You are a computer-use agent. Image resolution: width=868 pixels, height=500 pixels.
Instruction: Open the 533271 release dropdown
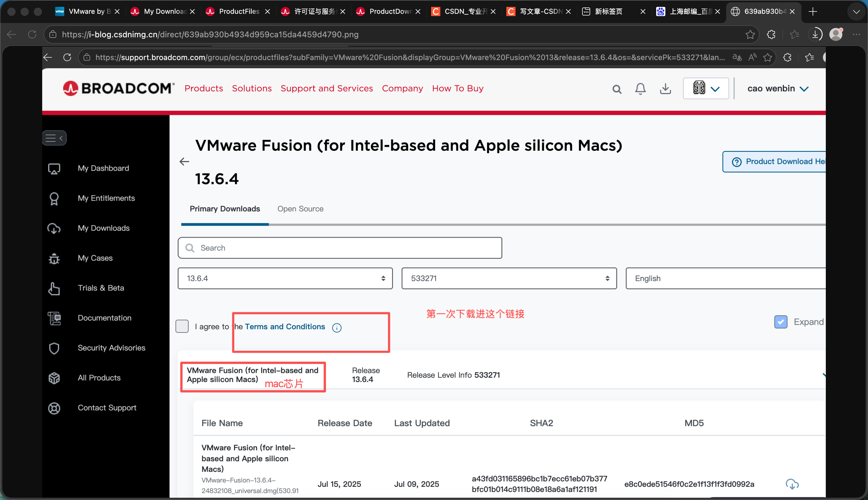coord(509,278)
